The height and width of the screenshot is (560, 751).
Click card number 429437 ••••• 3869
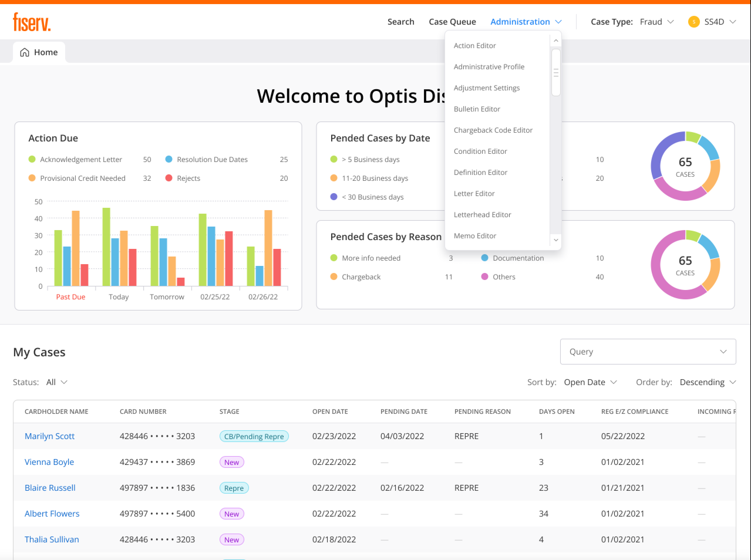[x=157, y=462]
